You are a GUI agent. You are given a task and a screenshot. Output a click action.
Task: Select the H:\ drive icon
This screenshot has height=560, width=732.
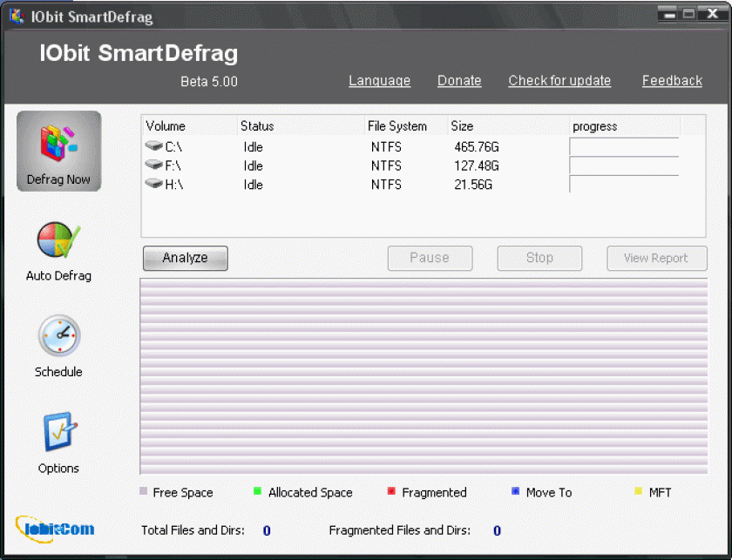click(153, 184)
